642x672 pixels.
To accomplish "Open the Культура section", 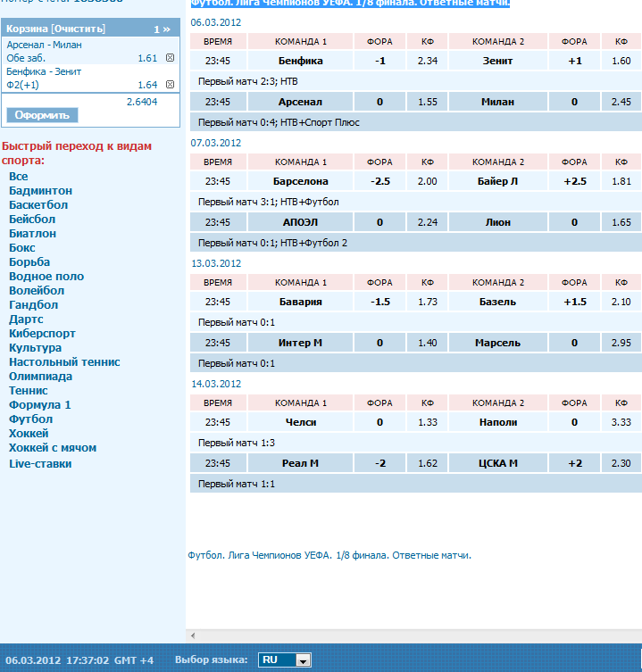I will [x=35, y=347].
